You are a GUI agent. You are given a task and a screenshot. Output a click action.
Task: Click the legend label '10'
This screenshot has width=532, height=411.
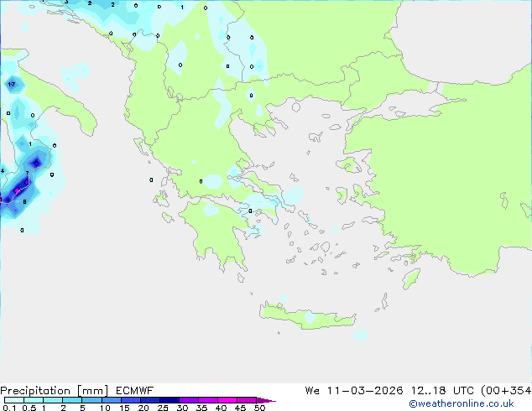pos(105,408)
